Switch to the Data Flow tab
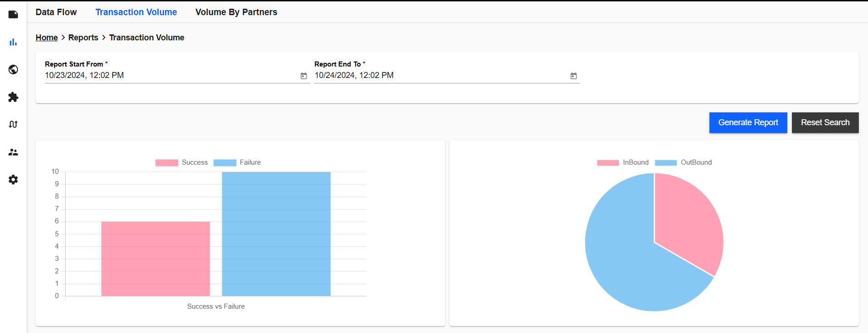The image size is (868, 333). pyautogui.click(x=56, y=12)
